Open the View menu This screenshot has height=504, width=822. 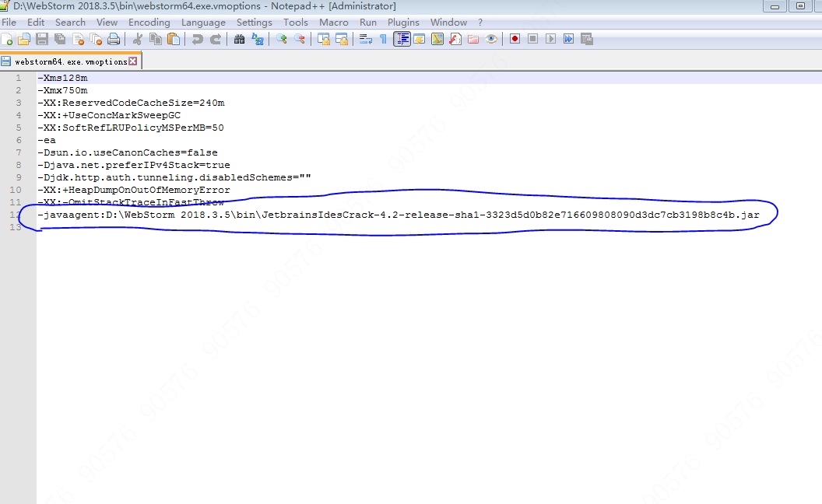click(107, 23)
